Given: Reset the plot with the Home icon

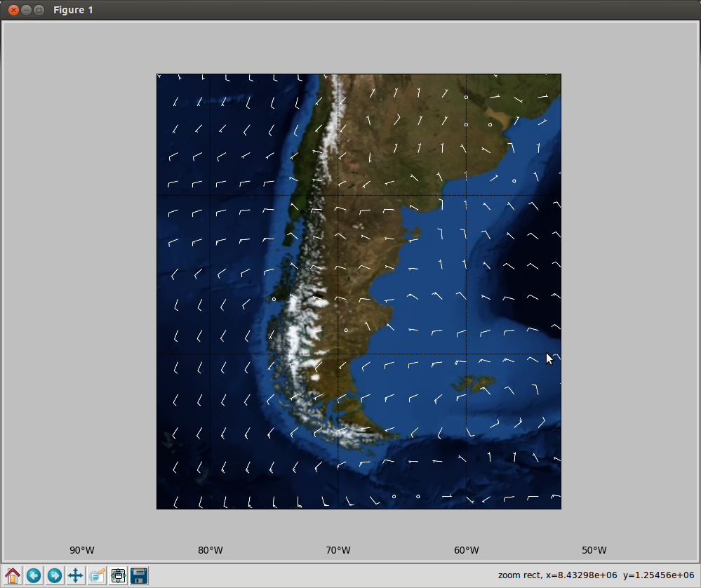Looking at the screenshot, I should pyautogui.click(x=13, y=575).
